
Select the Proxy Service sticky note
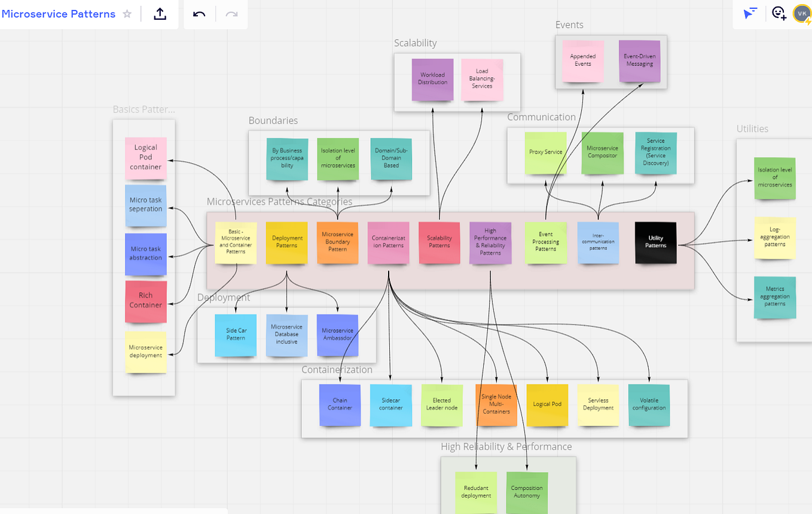(545, 152)
